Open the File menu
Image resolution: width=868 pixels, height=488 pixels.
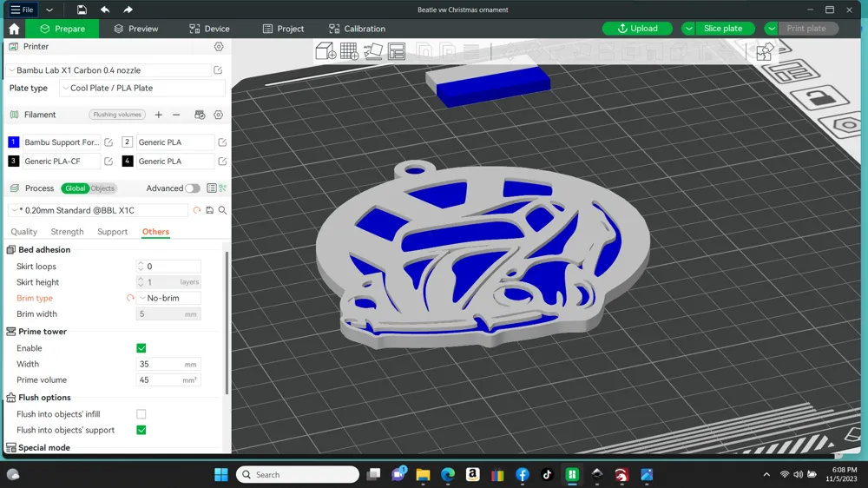23,10
